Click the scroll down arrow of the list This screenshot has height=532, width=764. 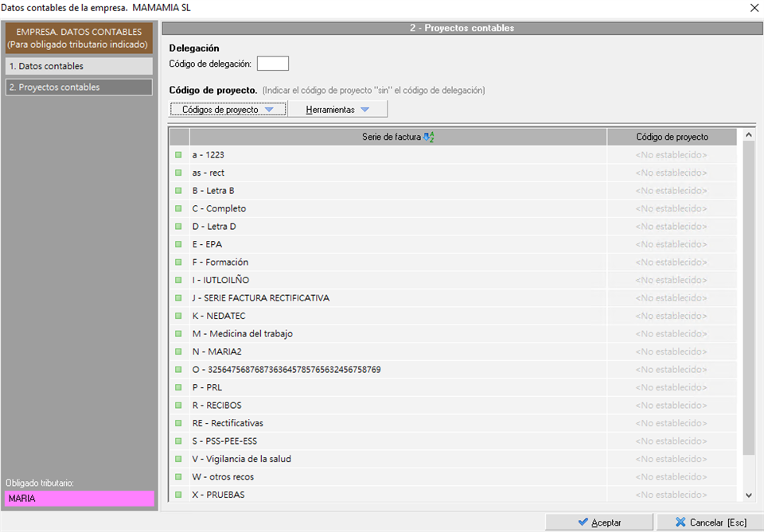point(749,495)
